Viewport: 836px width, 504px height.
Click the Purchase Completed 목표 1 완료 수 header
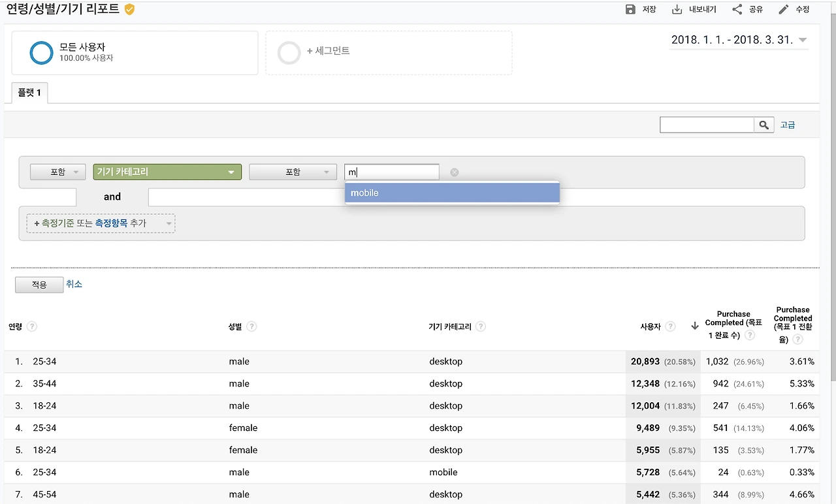733,324
